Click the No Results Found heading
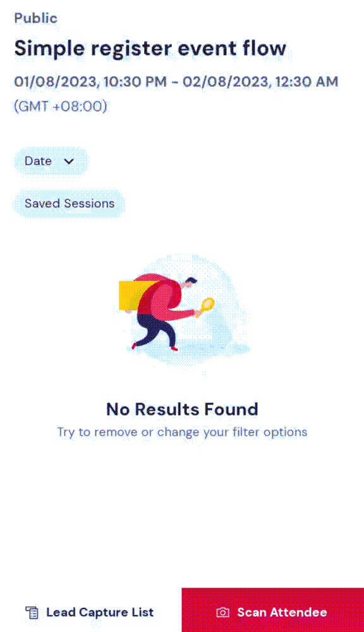The width and height of the screenshot is (364, 632). 182,410
